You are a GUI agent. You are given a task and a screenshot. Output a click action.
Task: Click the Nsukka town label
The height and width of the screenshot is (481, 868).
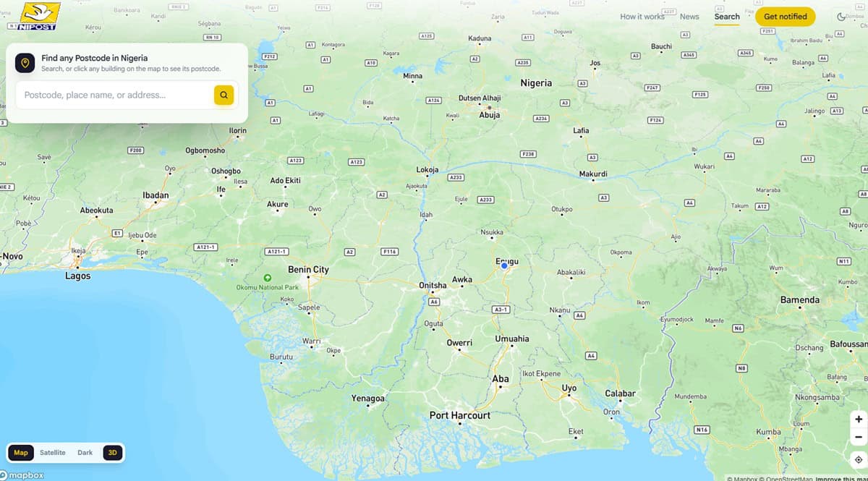point(491,232)
